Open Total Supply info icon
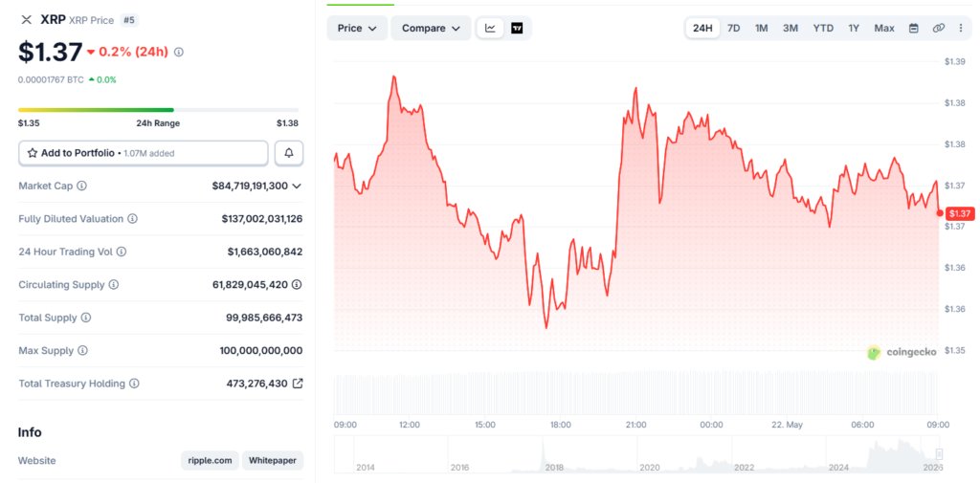 [86, 318]
